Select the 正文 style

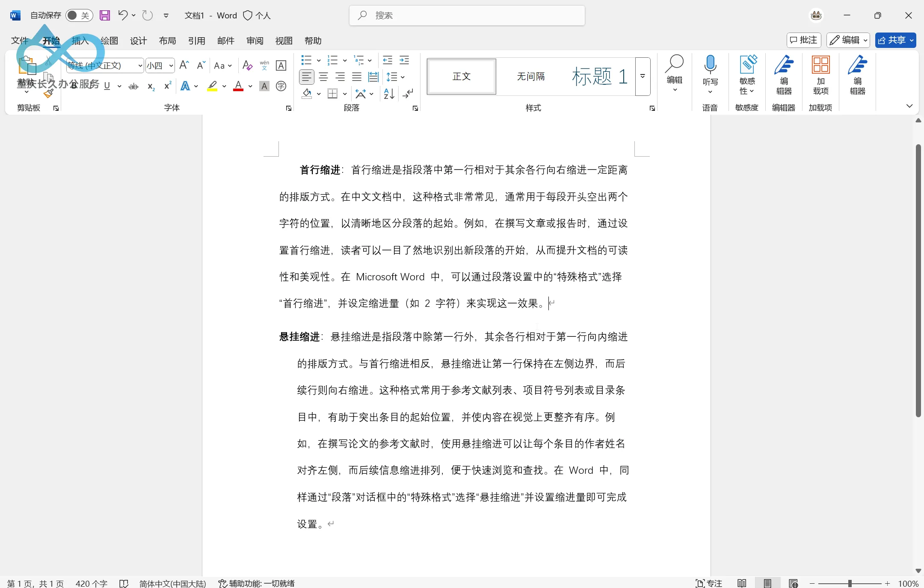tap(462, 77)
